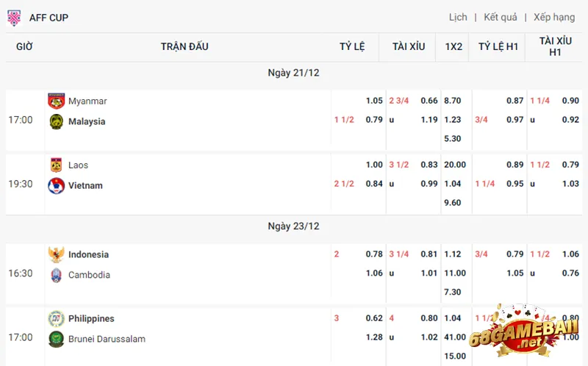Open the Xếp hạng standings tab
This screenshot has width=588, height=366.
tap(554, 17)
